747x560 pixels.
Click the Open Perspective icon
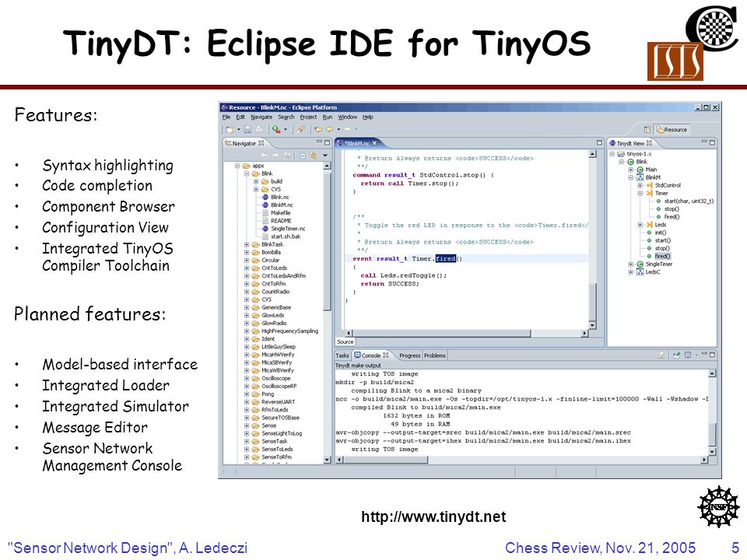click(647, 130)
